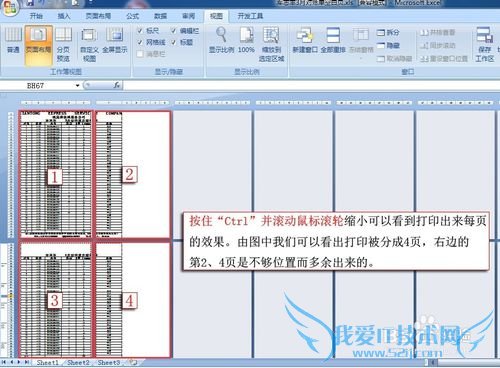Open the View (视图) tab
Image resolution: width=500 pixels, height=368 pixels.
click(x=216, y=16)
